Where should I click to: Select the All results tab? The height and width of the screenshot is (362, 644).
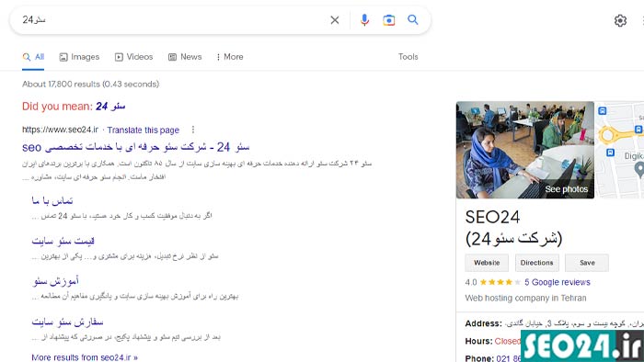pos(33,57)
